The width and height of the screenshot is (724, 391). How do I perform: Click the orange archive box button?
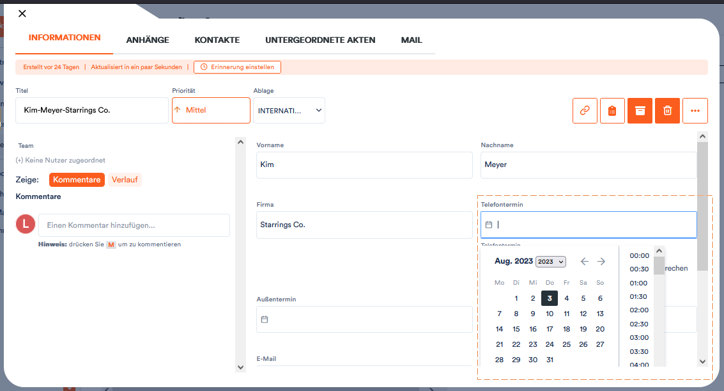coord(640,111)
